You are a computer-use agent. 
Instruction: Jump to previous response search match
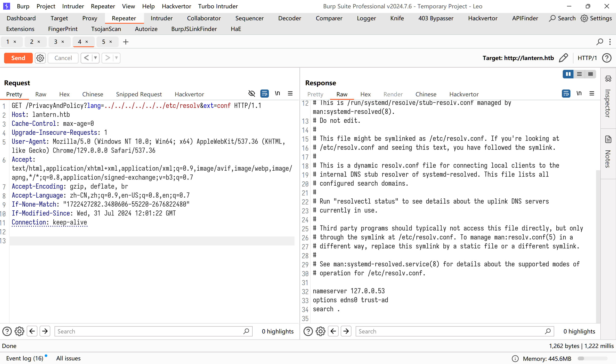point(333,331)
